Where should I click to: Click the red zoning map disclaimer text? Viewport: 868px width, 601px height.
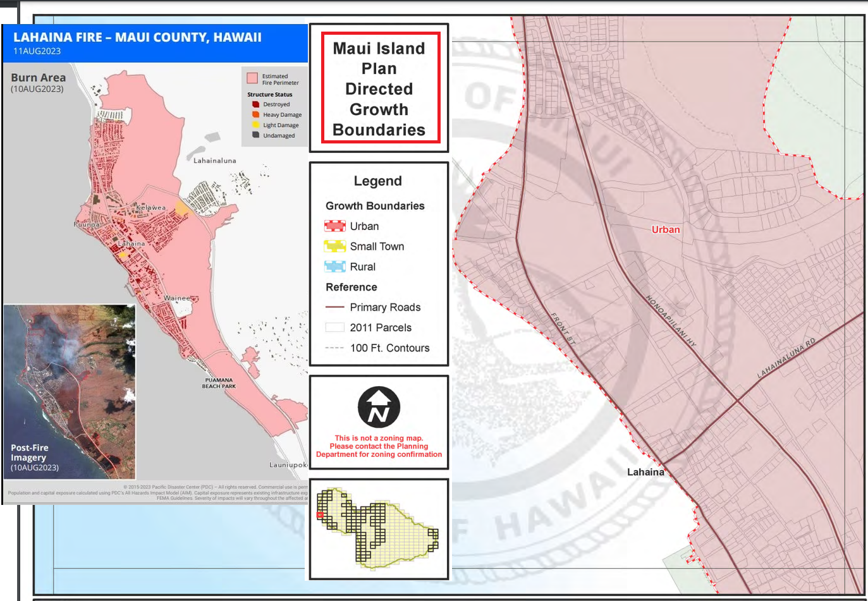(x=379, y=446)
